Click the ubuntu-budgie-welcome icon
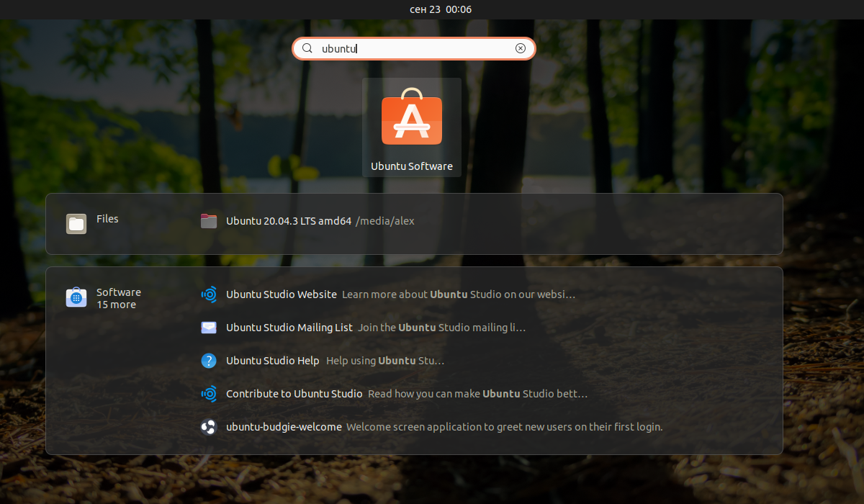This screenshot has height=504, width=864. pos(209,427)
